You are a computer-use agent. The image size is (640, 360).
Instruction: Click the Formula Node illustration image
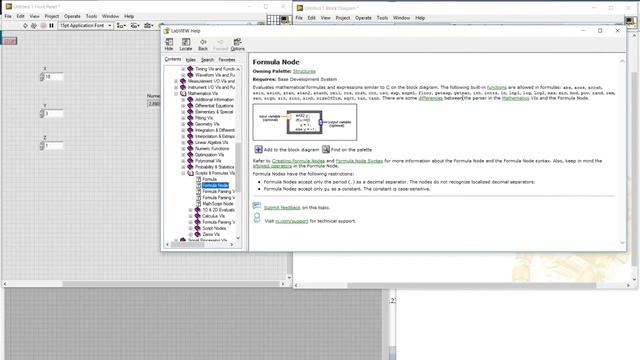pyautogui.click(x=304, y=122)
